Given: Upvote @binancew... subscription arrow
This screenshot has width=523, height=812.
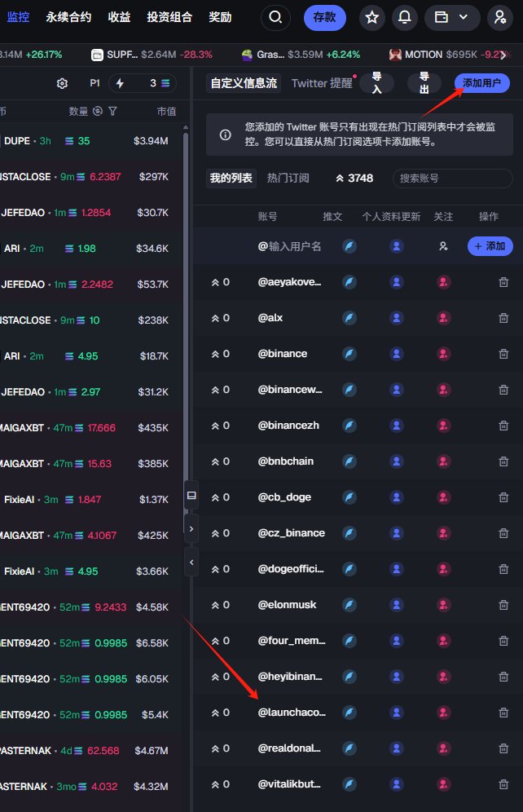Looking at the screenshot, I should click(x=215, y=390).
